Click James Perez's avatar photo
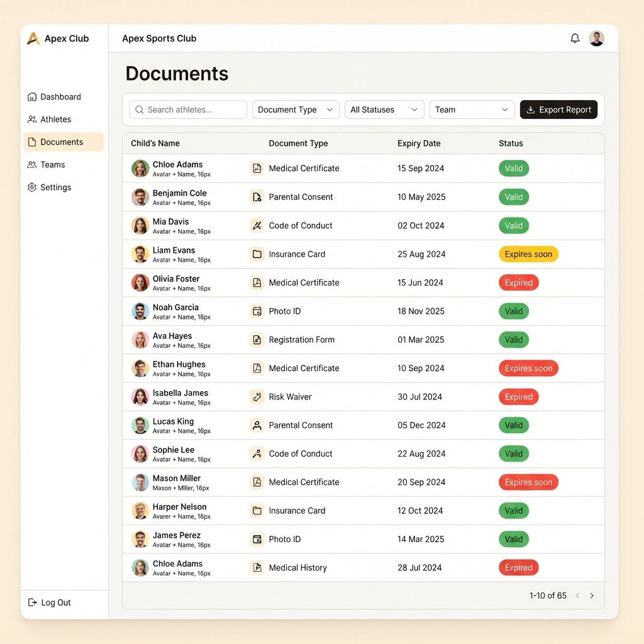 [x=140, y=539]
